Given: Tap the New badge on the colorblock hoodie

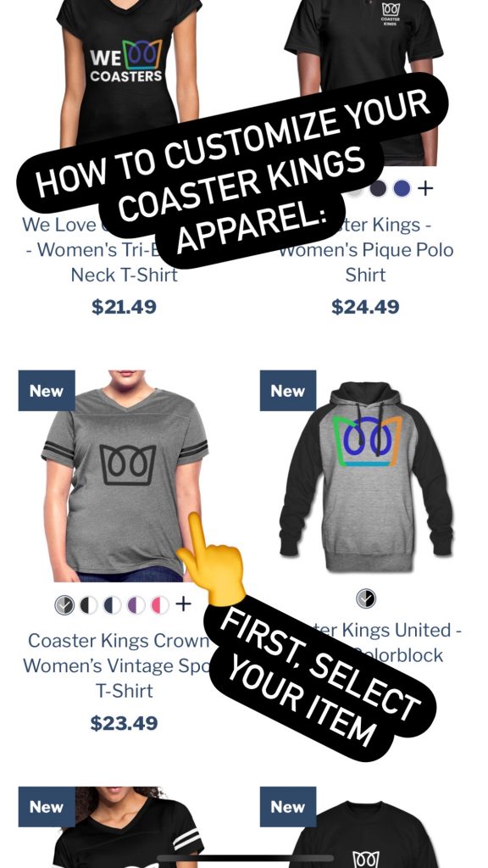Looking at the screenshot, I should pos(288,390).
